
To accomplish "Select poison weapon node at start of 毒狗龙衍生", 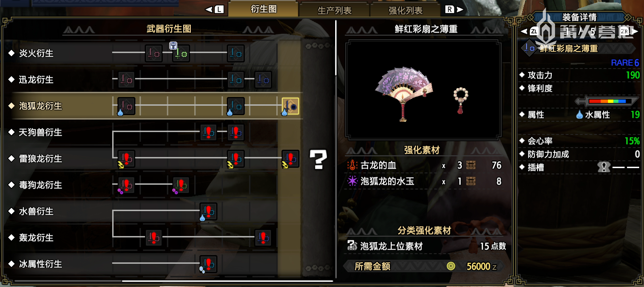I will point(126,185).
